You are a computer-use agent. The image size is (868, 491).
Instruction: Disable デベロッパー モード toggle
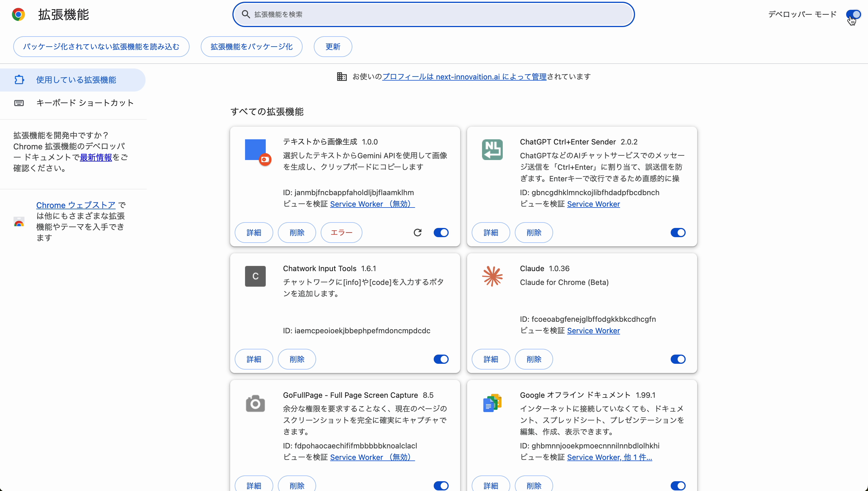pyautogui.click(x=854, y=14)
